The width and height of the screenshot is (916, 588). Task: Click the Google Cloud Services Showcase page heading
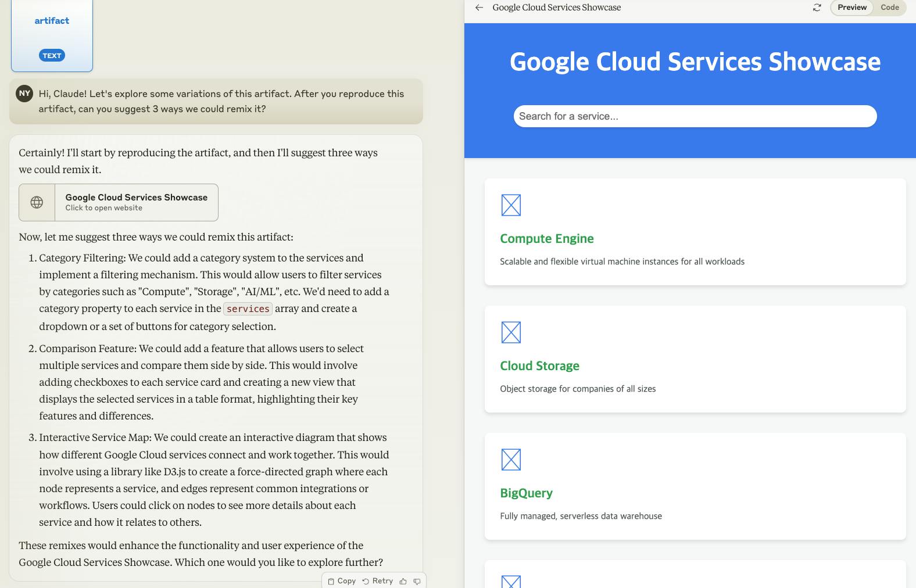(x=695, y=62)
